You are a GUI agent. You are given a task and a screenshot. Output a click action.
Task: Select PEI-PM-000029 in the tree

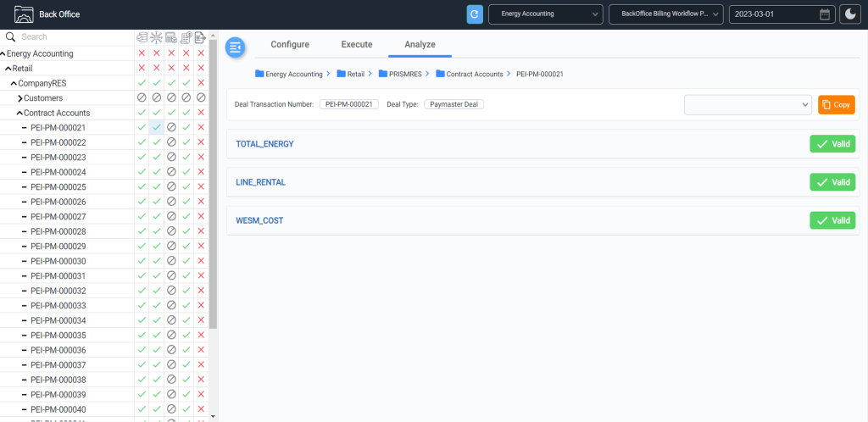point(58,246)
